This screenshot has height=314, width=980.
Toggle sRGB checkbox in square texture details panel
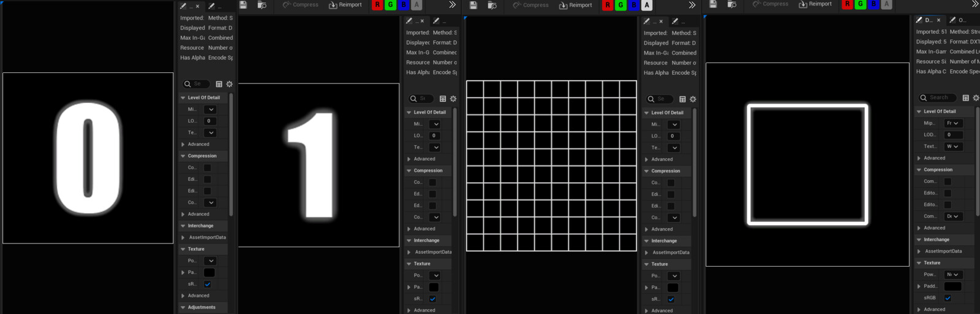pos(948,298)
